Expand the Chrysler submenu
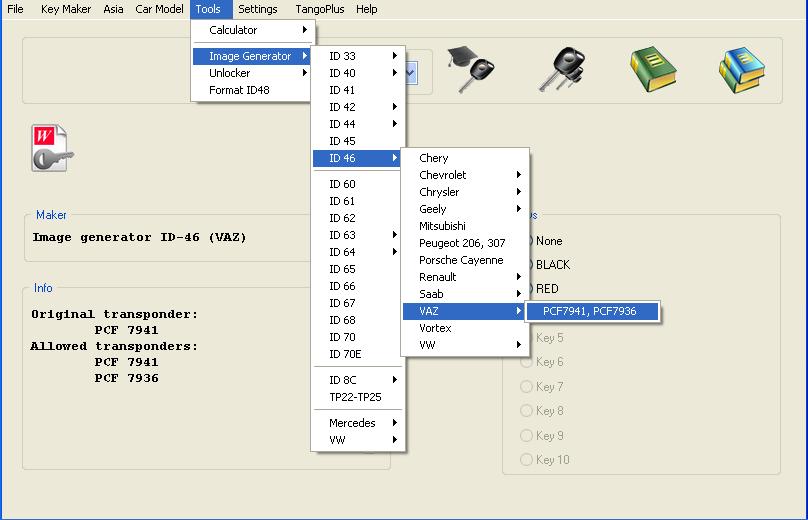Screen dimensions: 808x520 [464, 192]
